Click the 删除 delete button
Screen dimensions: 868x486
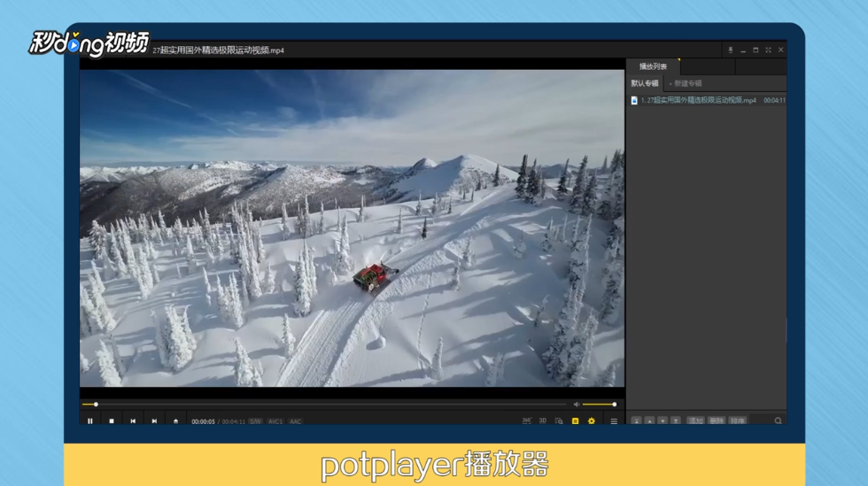[x=717, y=421]
